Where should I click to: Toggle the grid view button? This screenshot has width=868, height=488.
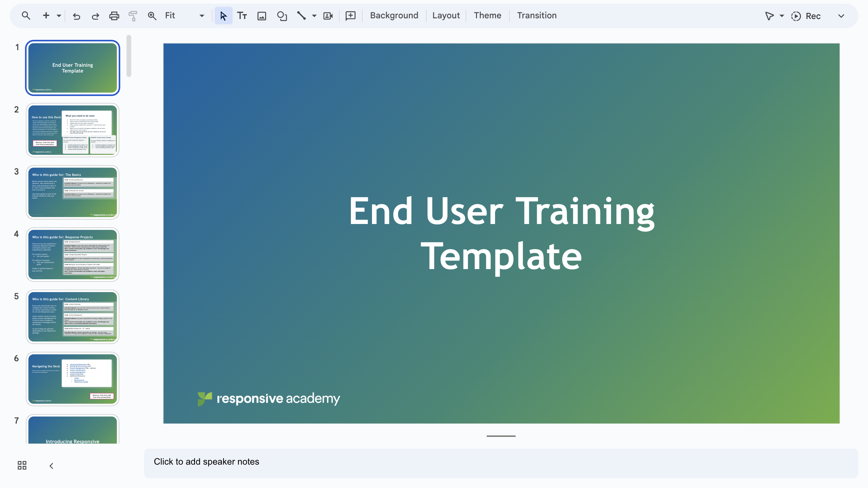click(x=22, y=465)
